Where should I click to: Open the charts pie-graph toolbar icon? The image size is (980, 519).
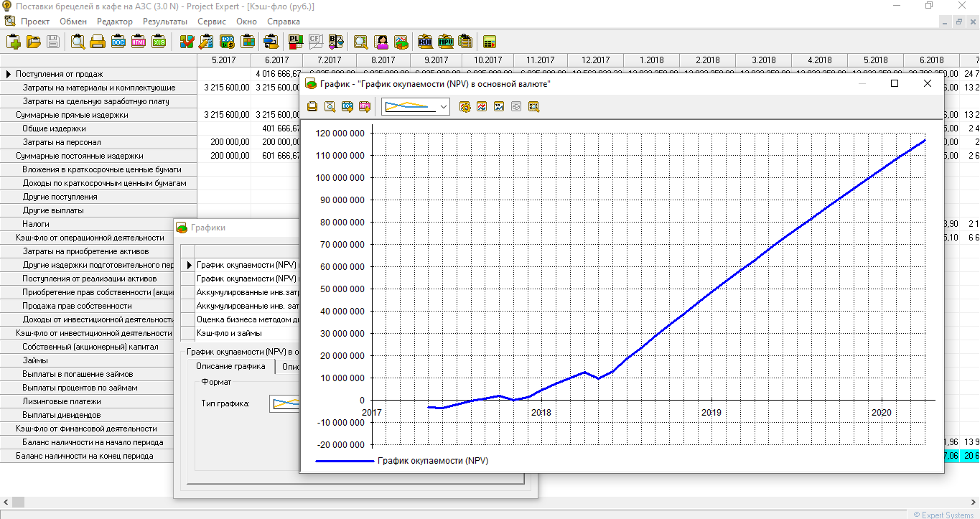pyautogui.click(x=401, y=41)
